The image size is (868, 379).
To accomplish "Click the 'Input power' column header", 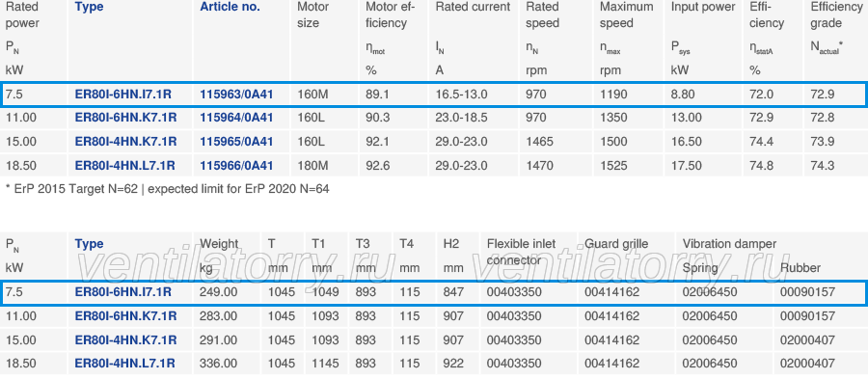I will 703,7.
